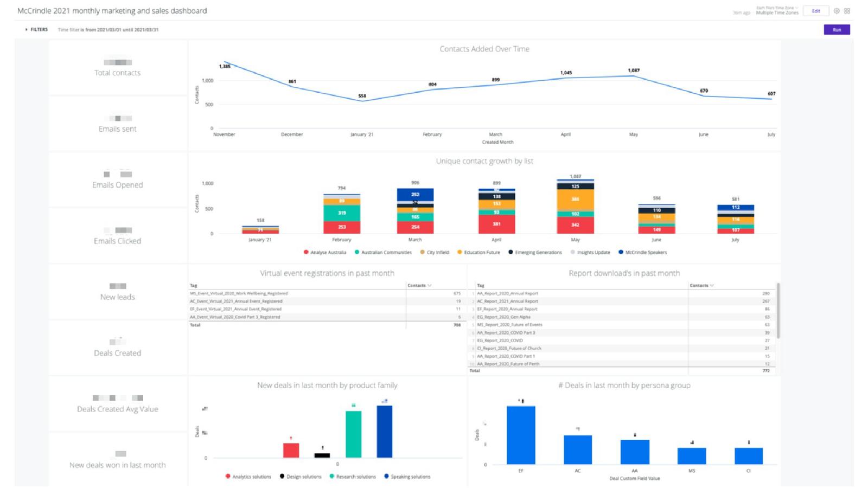The height and width of the screenshot is (488, 868).
Task: Click the Run button
Action: (x=837, y=30)
